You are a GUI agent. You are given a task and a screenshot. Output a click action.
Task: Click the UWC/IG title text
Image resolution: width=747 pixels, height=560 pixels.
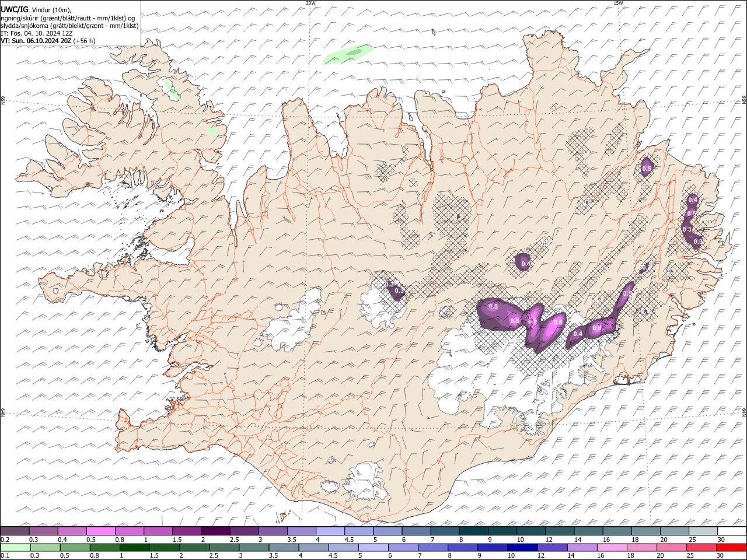(x=13, y=9)
